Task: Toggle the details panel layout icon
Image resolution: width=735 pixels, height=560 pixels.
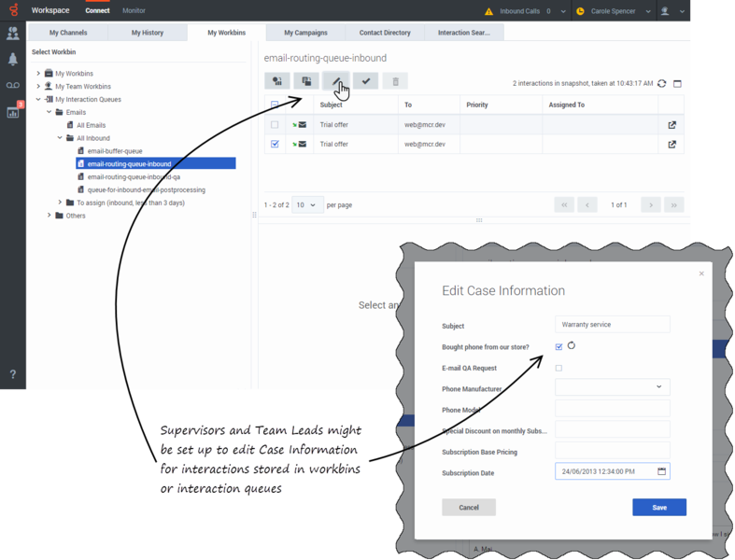Action: click(677, 83)
